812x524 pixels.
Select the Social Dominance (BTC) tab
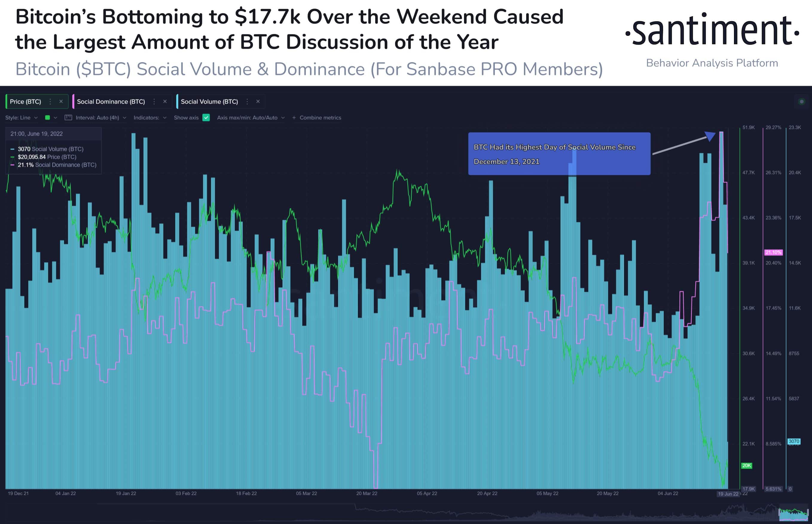pyautogui.click(x=111, y=101)
